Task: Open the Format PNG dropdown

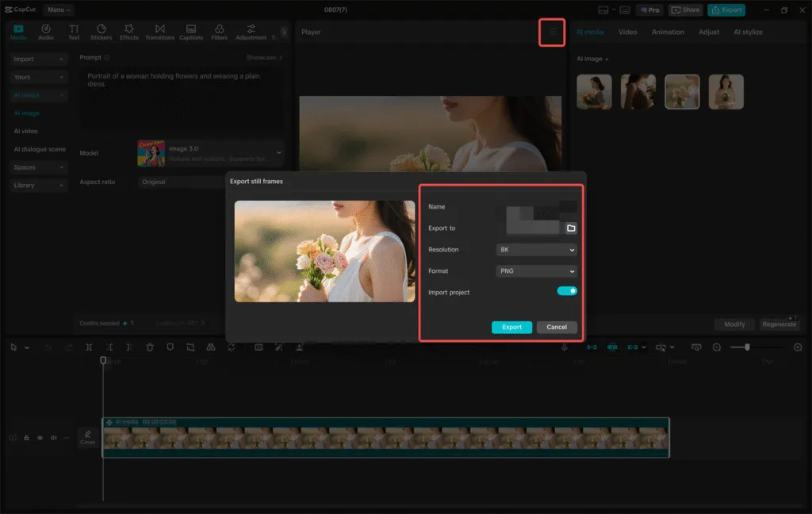Action: pyautogui.click(x=536, y=271)
